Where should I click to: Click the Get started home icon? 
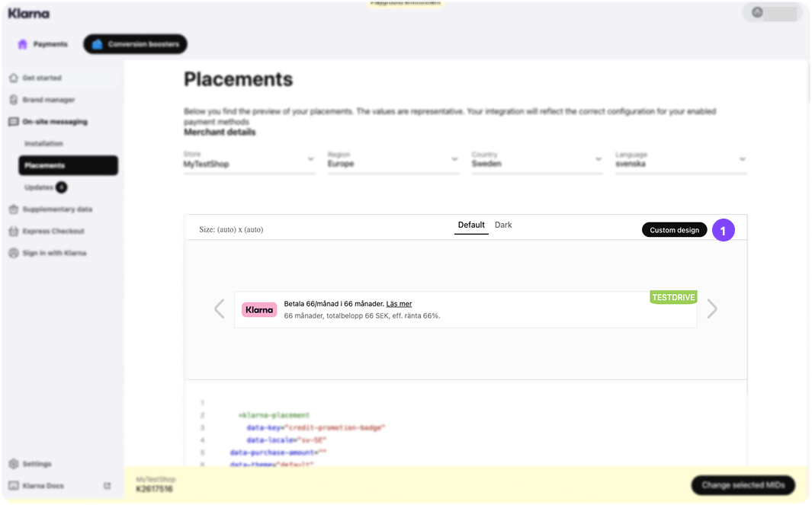pos(14,78)
